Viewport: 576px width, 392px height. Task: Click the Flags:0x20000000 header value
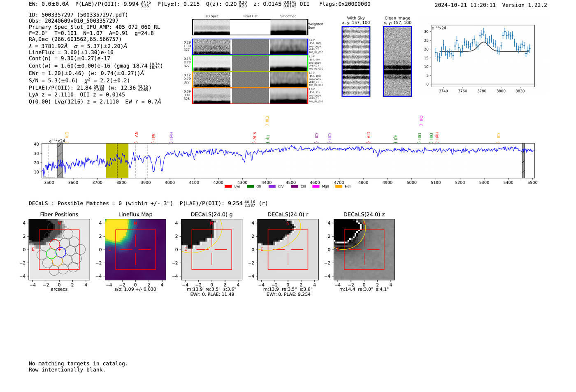(345, 4)
